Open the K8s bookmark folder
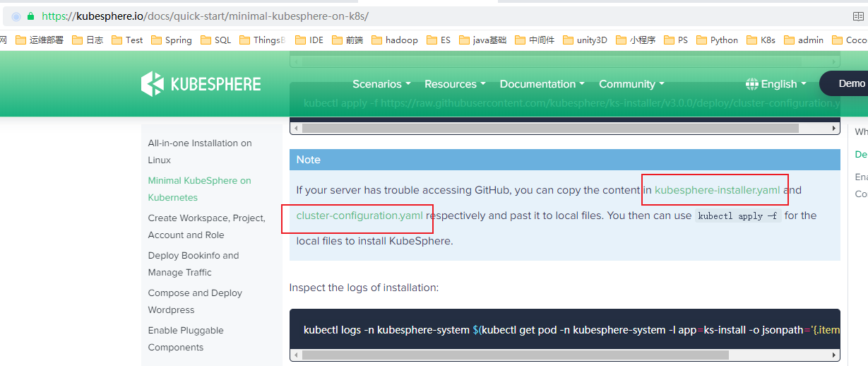The width and height of the screenshot is (868, 366). pyautogui.click(x=761, y=40)
